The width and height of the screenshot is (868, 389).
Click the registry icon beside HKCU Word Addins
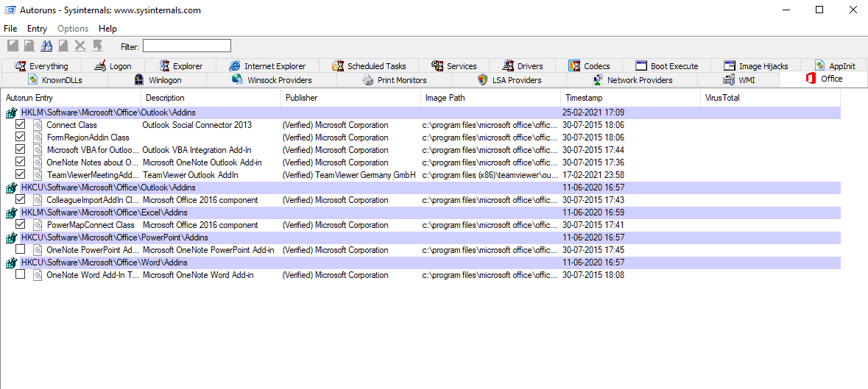click(x=11, y=263)
